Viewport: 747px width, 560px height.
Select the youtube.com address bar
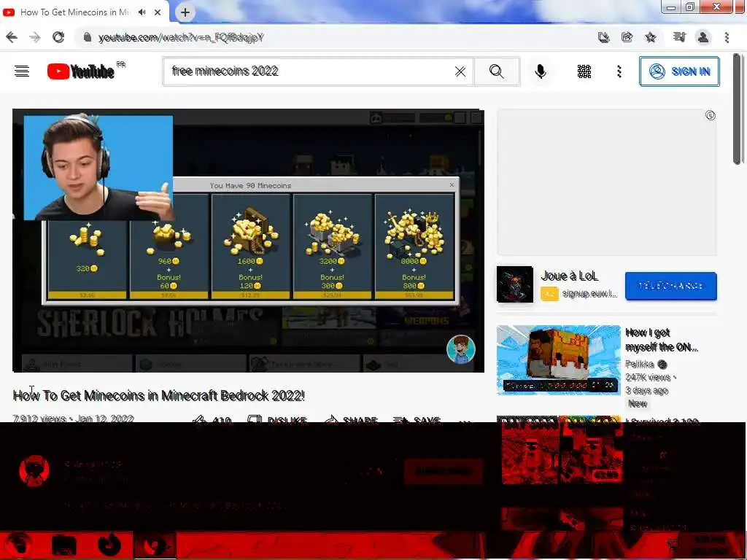(333, 37)
